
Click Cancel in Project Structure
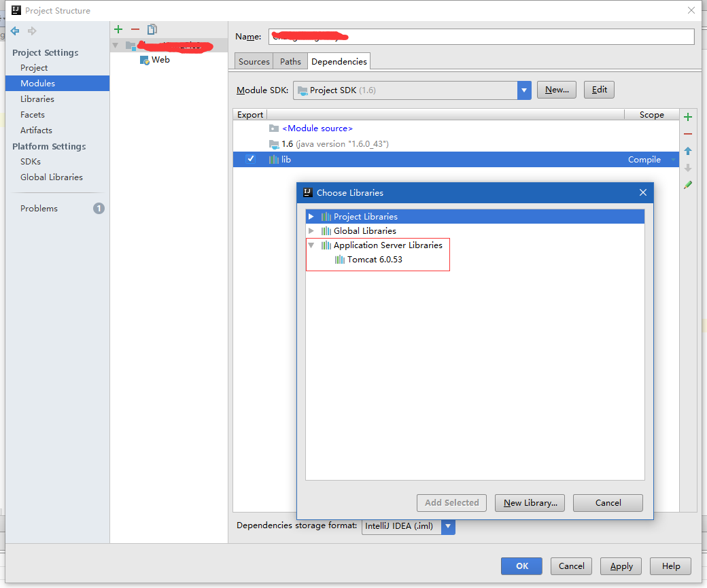coord(571,566)
